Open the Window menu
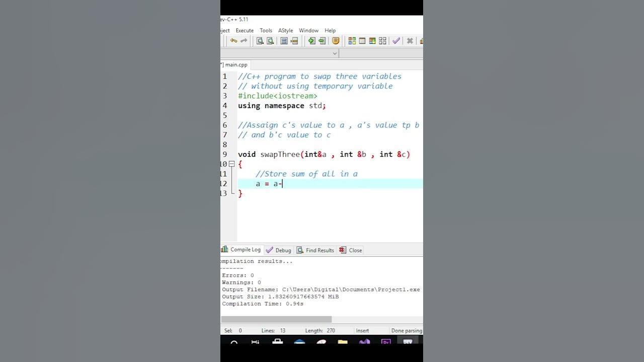This screenshot has width=644, height=362. (308, 31)
